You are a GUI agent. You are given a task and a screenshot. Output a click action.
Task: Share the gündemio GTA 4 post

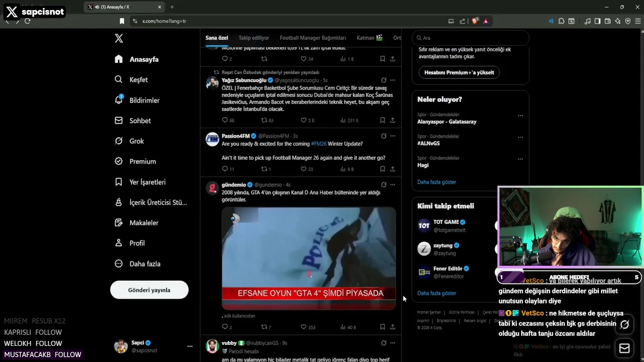(392, 327)
